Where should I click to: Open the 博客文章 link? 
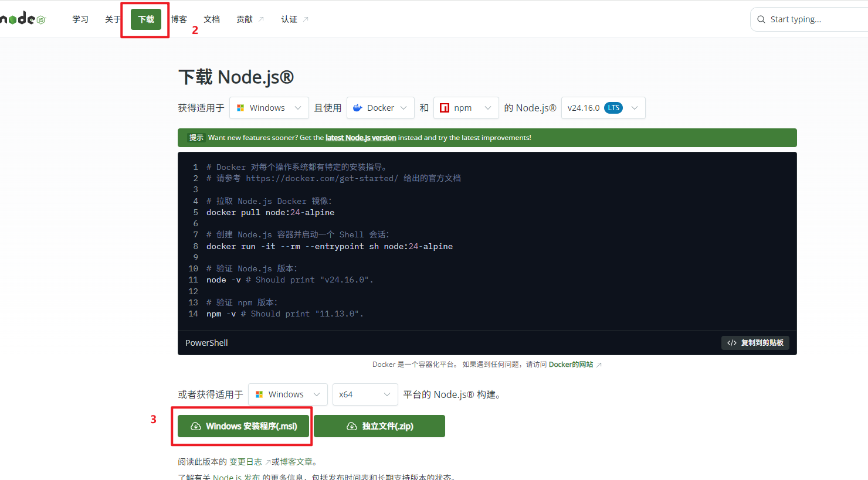[x=296, y=462]
